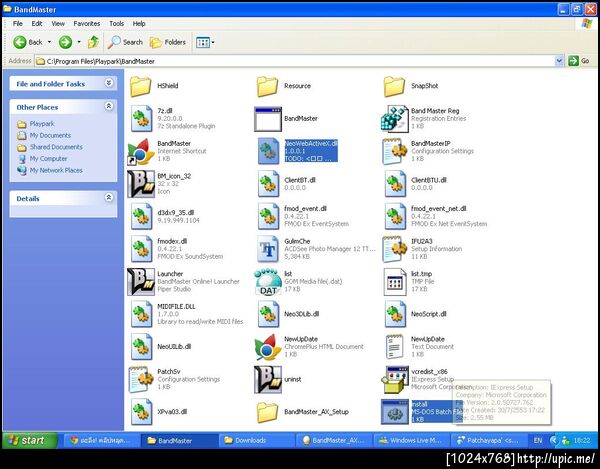Viewport: 600px width, 469px height.
Task: Open Shared Documents link
Action: click(x=56, y=147)
